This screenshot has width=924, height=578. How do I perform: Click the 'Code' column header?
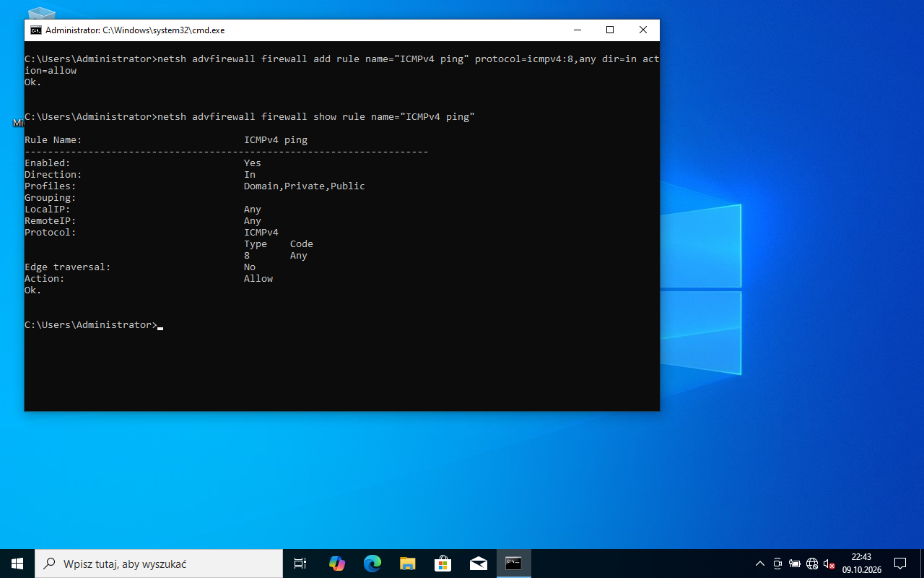[302, 244]
